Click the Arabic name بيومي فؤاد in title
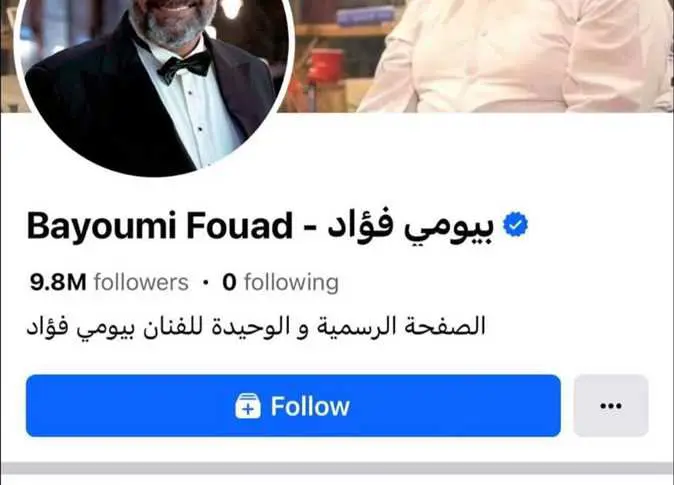 point(411,226)
